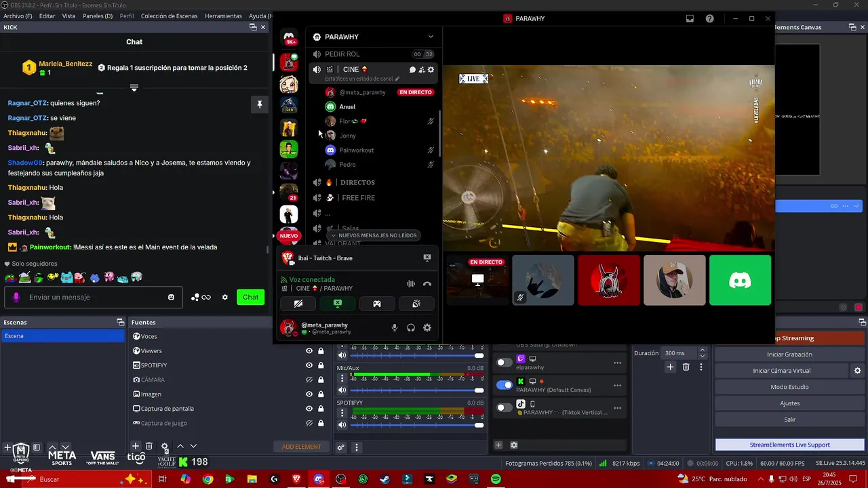Enable elparawhy Twitch output toggle
The height and width of the screenshot is (488, 868).
pos(505,363)
